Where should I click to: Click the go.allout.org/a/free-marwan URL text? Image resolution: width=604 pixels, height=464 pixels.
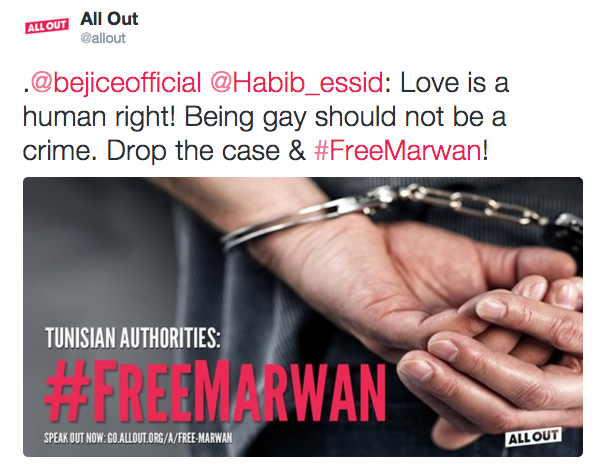click(170, 438)
